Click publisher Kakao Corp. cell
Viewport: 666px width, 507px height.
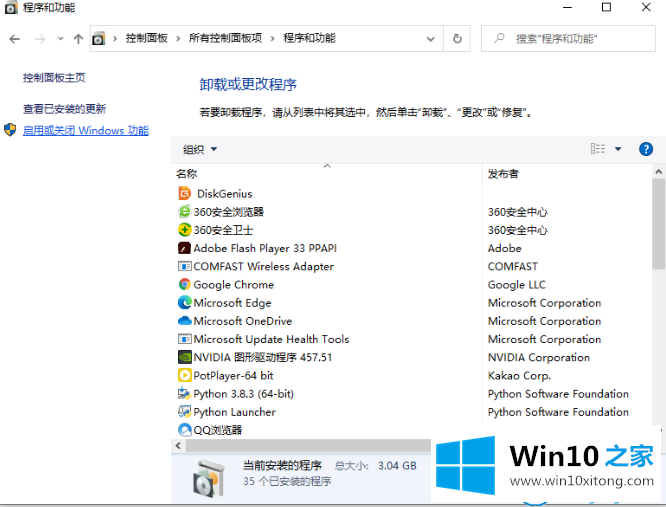519,376
